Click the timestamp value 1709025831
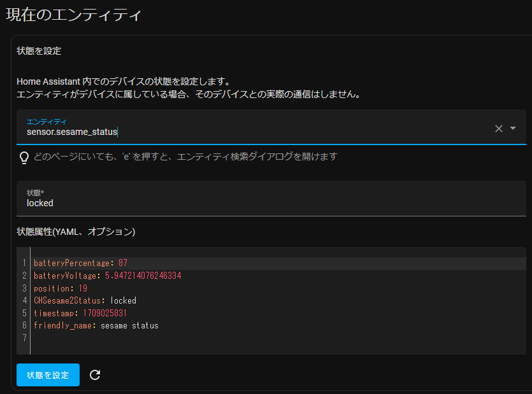Image resolution: width=532 pixels, height=394 pixels. 104,313
